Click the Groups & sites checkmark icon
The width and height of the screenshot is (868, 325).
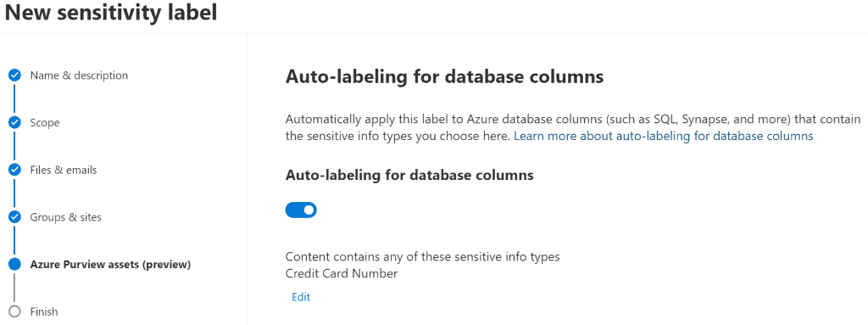pos(15,217)
